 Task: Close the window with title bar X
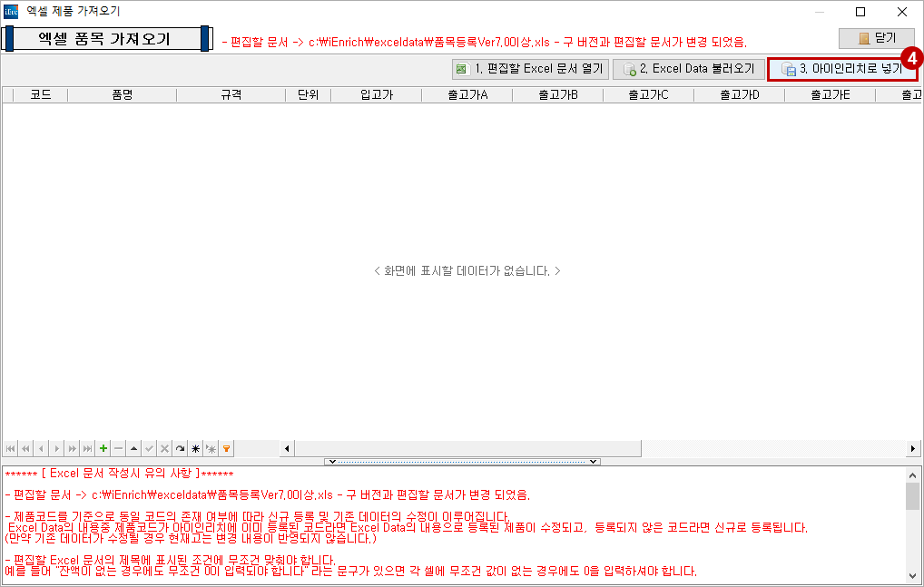click(x=901, y=12)
